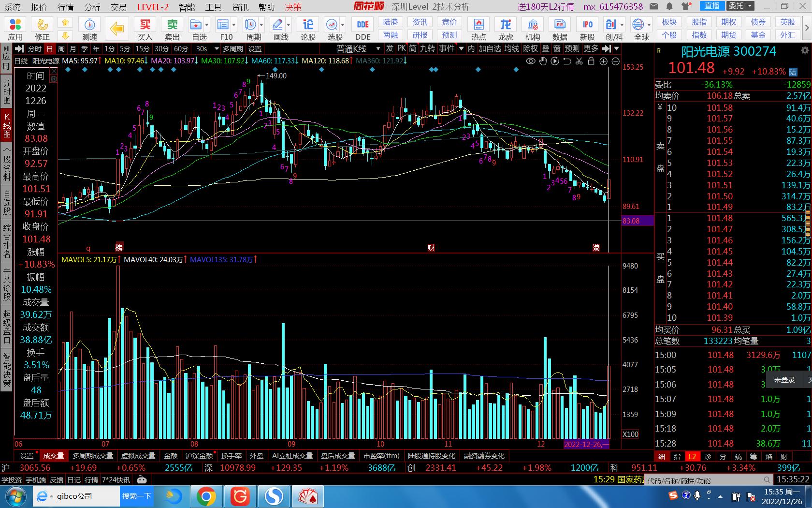Select the 画线 drawing tool icon
Viewport: 812px width, 508px height.
click(278, 29)
